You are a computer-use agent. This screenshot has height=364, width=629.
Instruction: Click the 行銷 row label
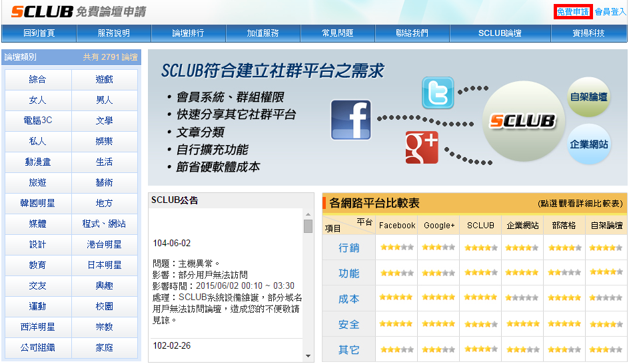click(348, 248)
